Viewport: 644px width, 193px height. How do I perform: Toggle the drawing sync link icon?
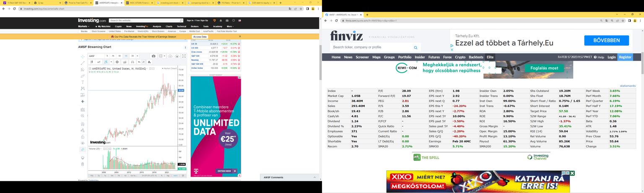tap(83, 149)
